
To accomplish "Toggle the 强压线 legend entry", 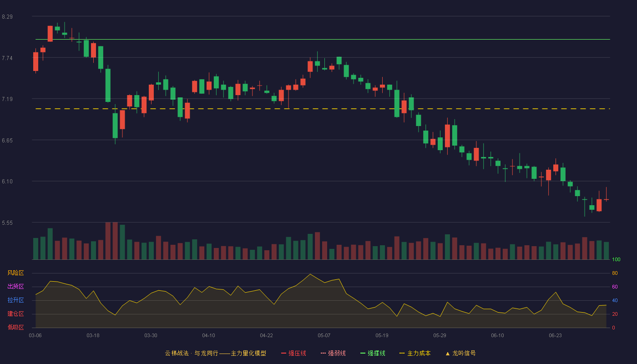I will [293, 353].
